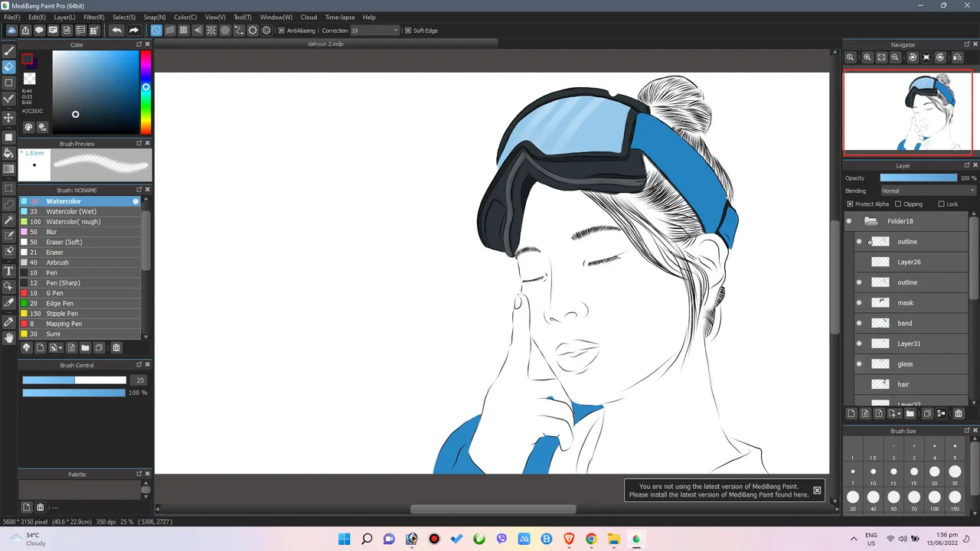980x551 pixels.
Task: Choose the Airbrush brush
Action: point(80,262)
